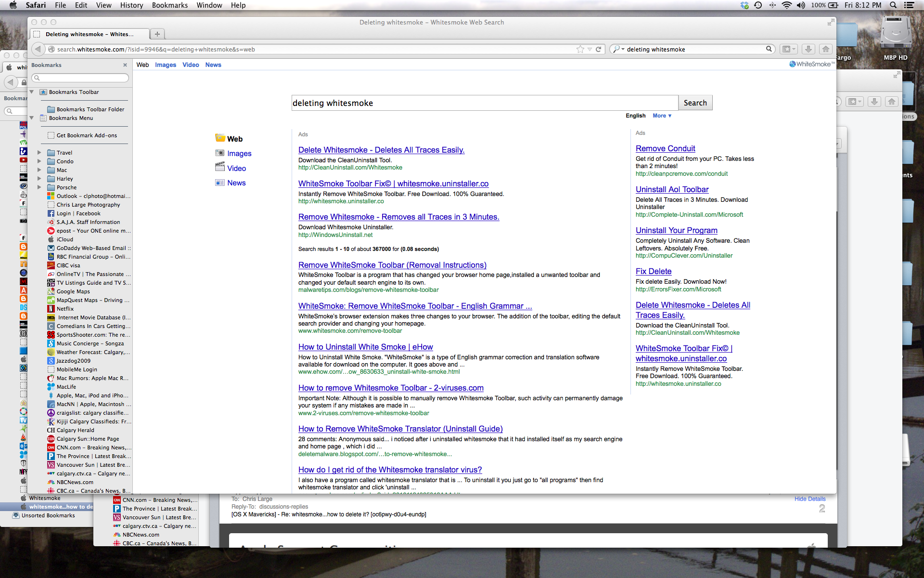Click the Search button
The width and height of the screenshot is (924, 578).
point(695,103)
